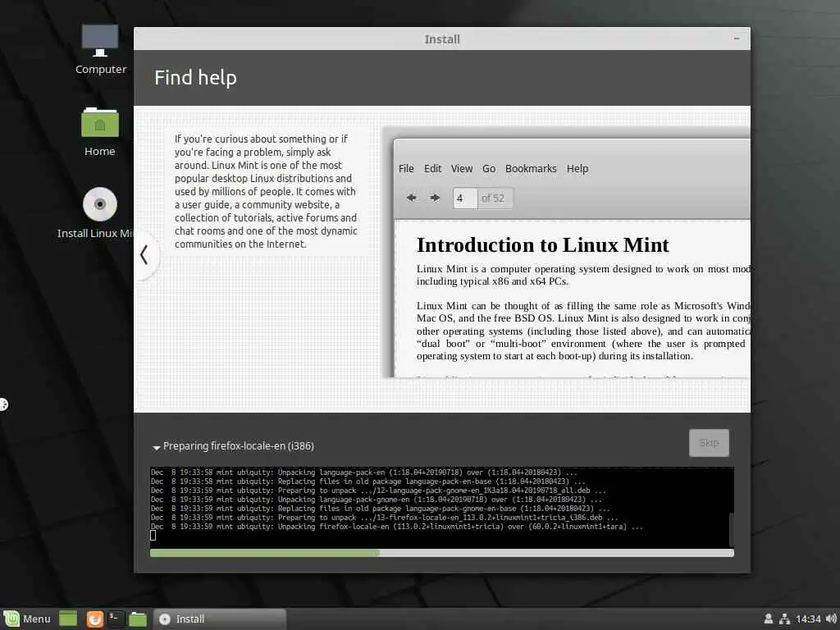This screenshot has height=630, width=840.
Task: Click the Help menu in slideshow image
Action: click(577, 169)
